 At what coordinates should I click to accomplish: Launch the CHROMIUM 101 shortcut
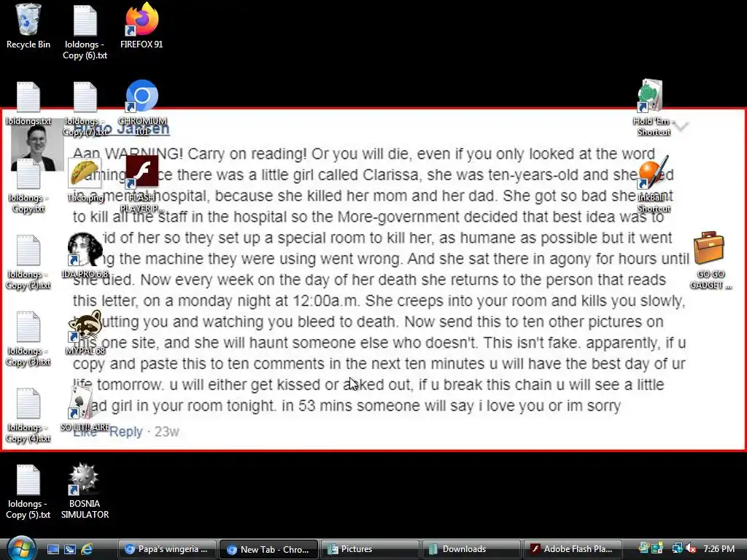point(142,109)
